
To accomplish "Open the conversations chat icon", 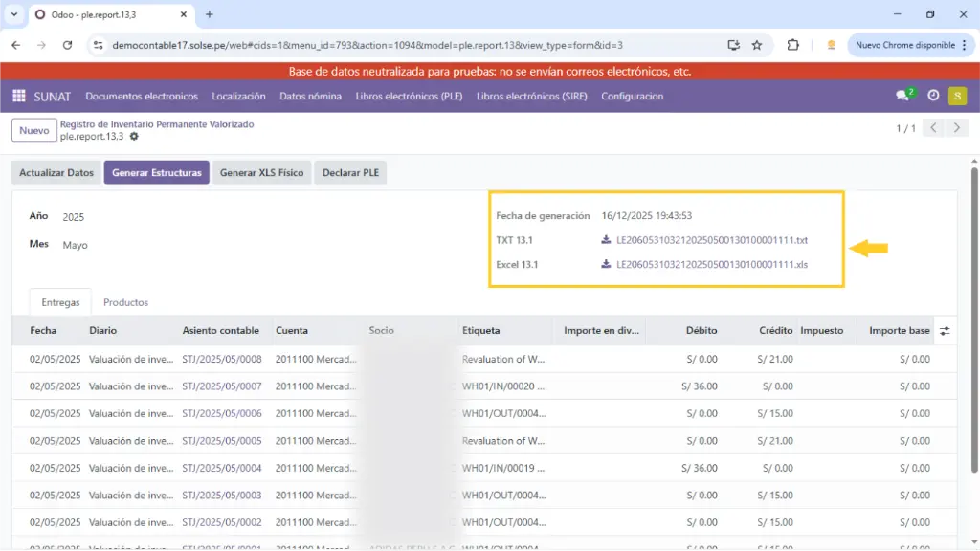I will 902,96.
